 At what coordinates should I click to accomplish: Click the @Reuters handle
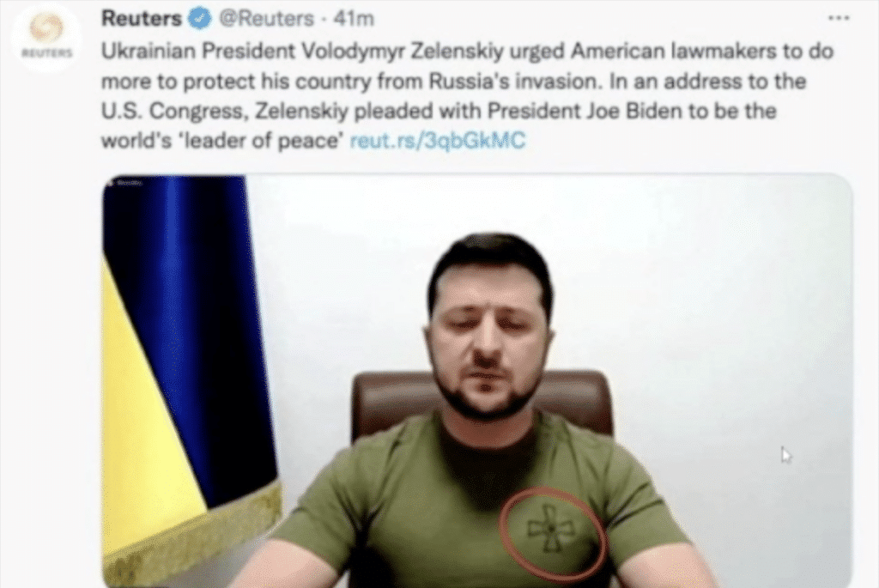266,19
